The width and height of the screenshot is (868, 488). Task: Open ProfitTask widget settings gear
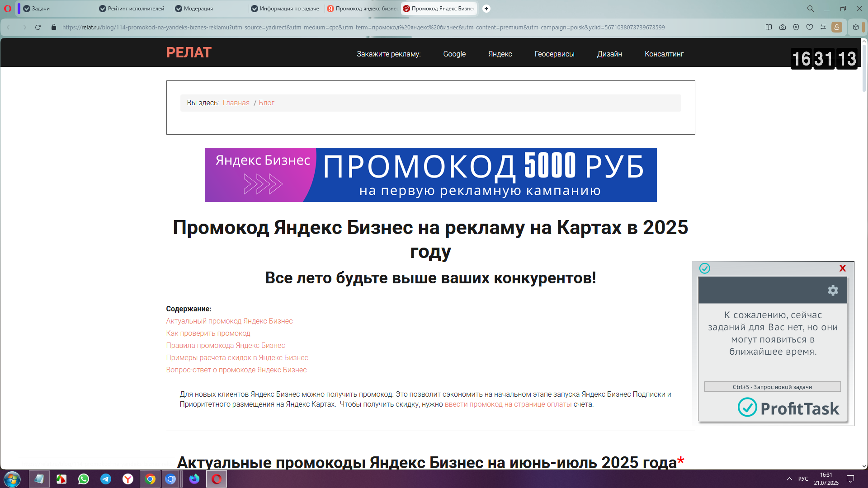coord(833,291)
